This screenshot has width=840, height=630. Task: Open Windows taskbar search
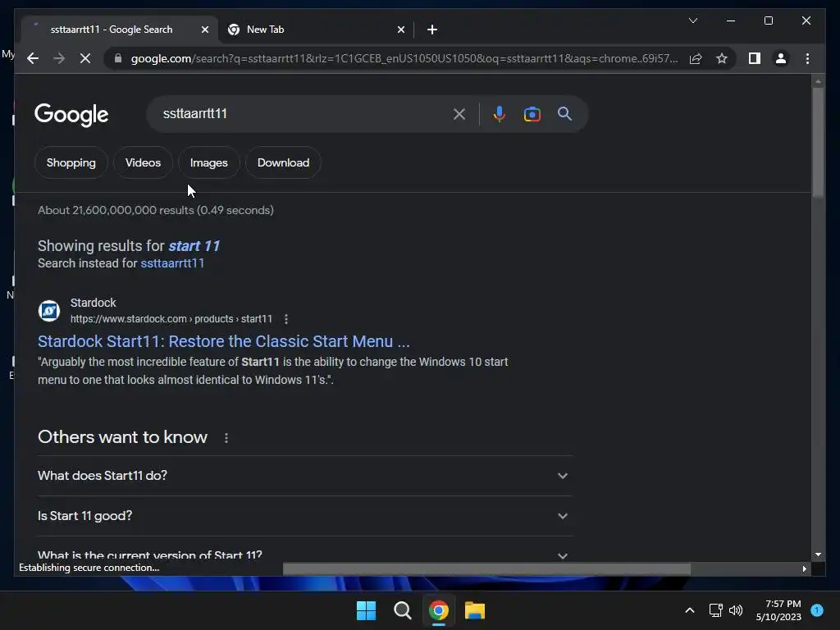(x=402, y=610)
